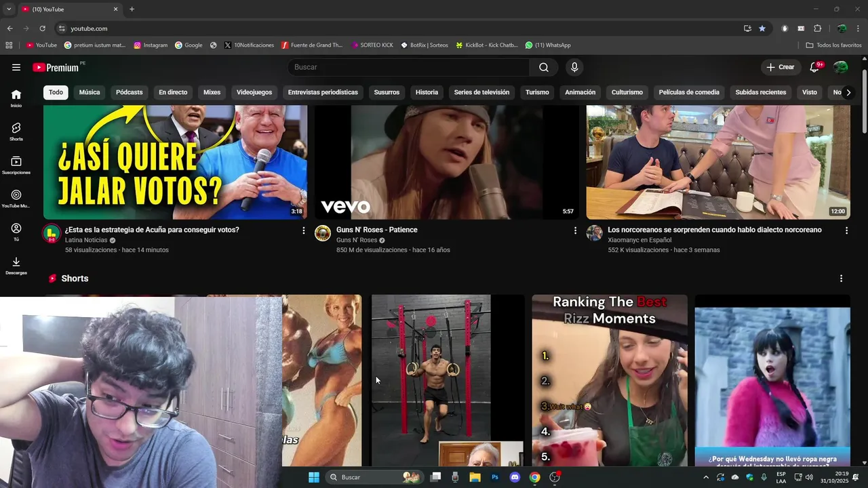This screenshot has width=868, height=488.
Task: Show next filter chips arrow
Action: pos(848,92)
